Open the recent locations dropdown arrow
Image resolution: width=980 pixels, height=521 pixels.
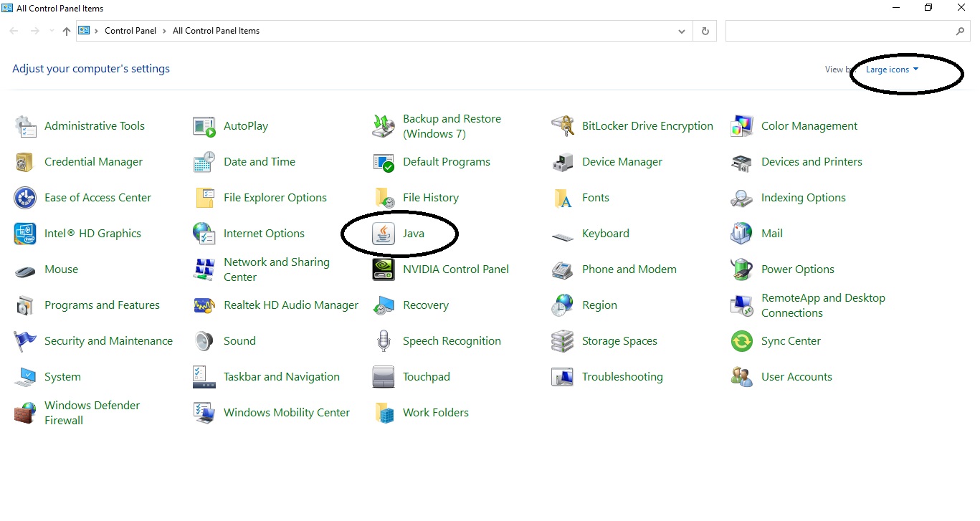(52, 32)
